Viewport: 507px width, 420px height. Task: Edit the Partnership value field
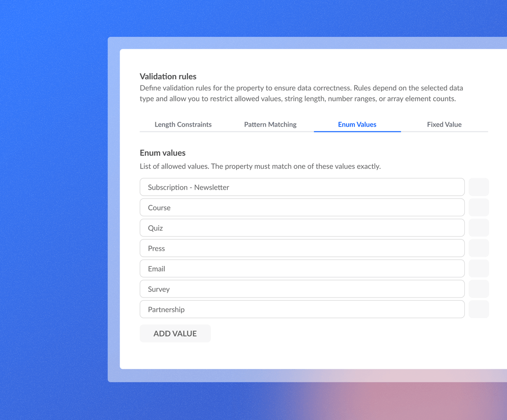click(x=302, y=309)
